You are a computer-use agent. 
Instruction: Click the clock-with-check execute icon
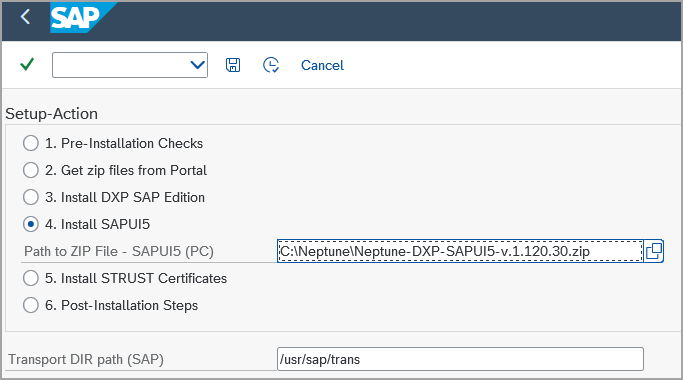coord(271,65)
